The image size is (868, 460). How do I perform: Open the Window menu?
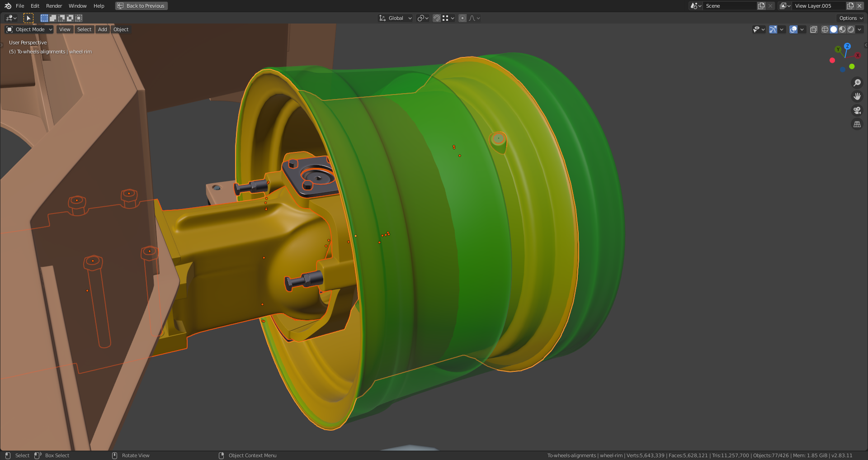pyautogui.click(x=77, y=6)
